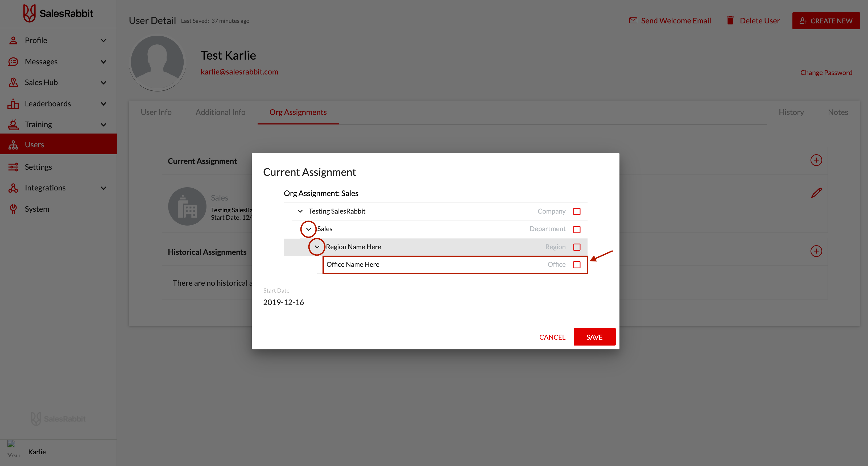The height and width of the screenshot is (466, 868).
Task: Click the user avatar placeholder photo
Action: pyautogui.click(x=157, y=63)
